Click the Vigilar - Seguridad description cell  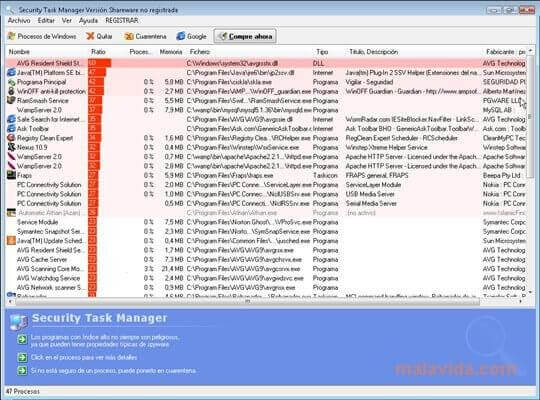click(x=369, y=82)
